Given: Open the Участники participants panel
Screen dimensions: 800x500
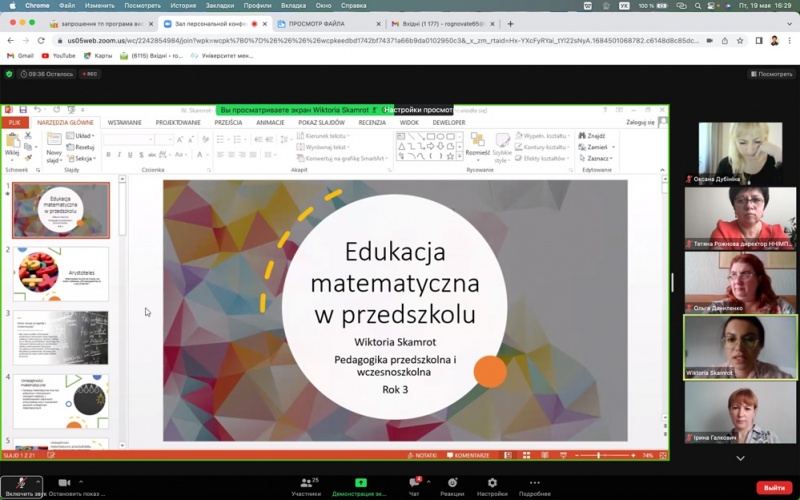Looking at the screenshot, I should (x=306, y=483).
